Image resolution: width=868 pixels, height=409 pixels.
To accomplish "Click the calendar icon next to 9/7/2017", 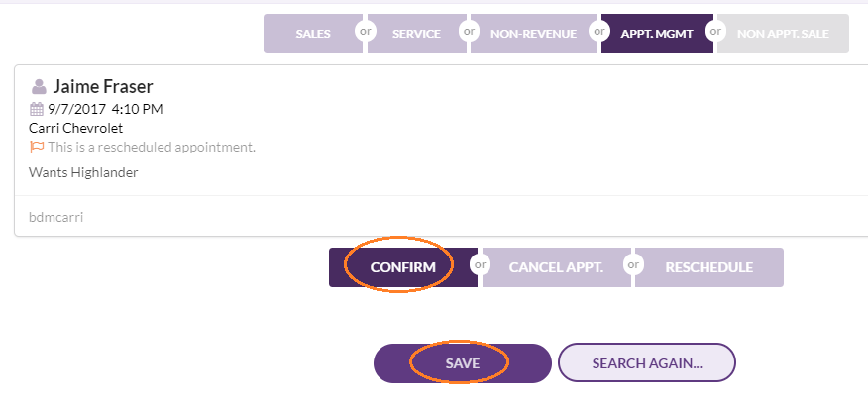I will point(36,109).
